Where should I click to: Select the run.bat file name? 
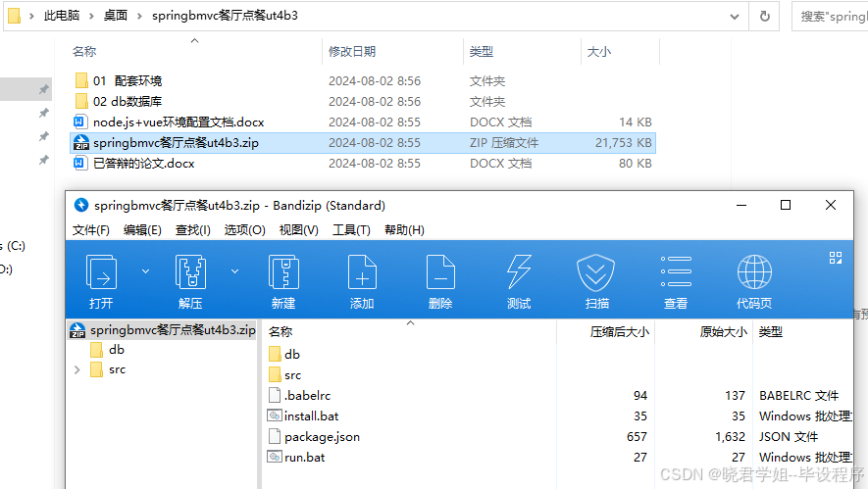click(304, 458)
